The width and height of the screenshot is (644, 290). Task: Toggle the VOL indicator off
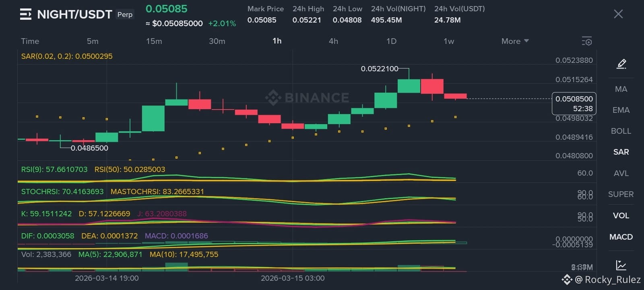621,215
